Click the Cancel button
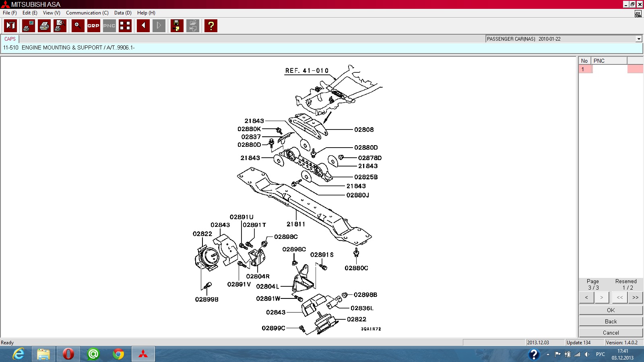The width and height of the screenshot is (644, 362). tap(611, 333)
